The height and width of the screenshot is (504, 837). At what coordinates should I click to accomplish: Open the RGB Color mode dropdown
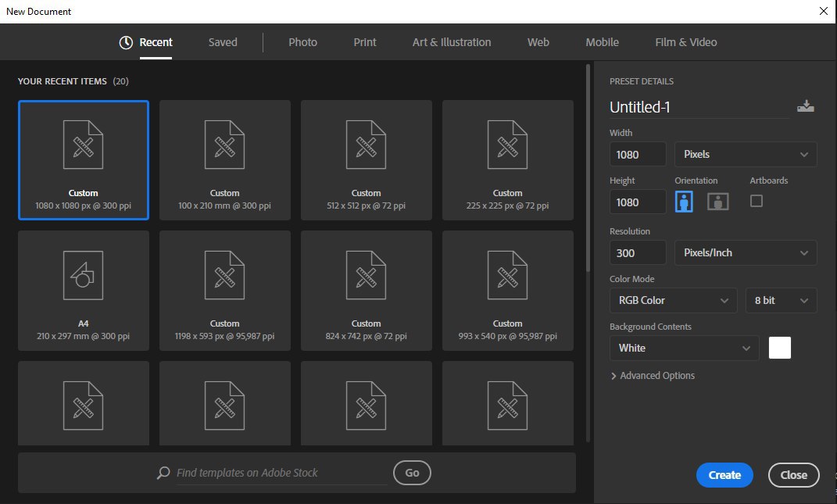pos(673,301)
